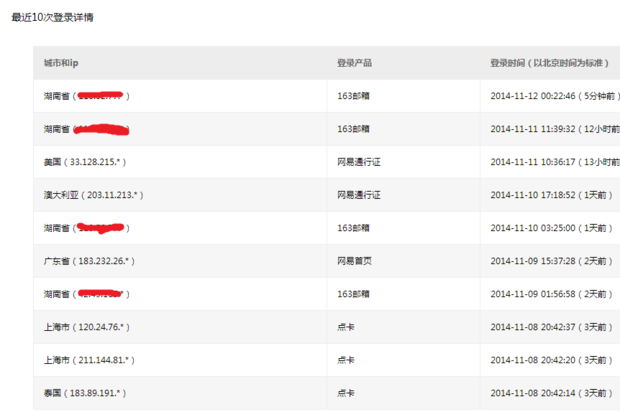
Task: Click the 最近10次登录详情 heading
Action: click(54, 18)
